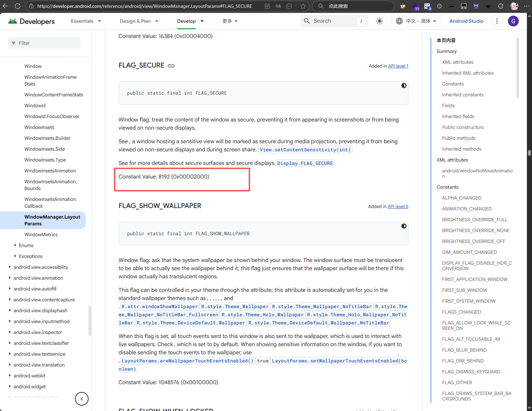Click the Android Studio link

pyautogui.click(x=466, y=21)
